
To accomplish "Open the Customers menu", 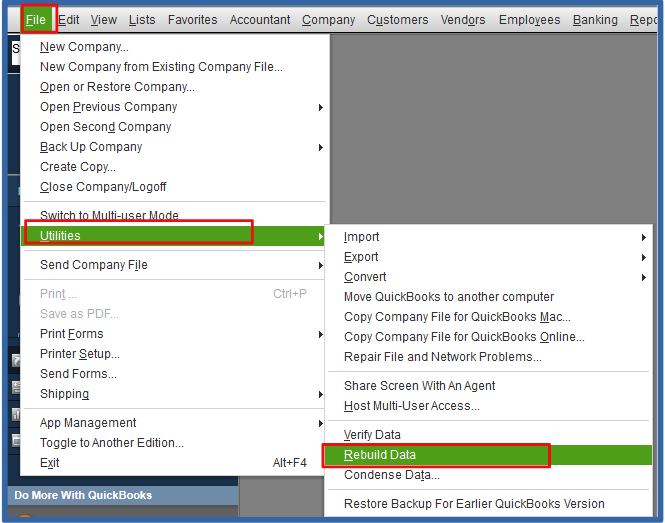I will [398, 20].
